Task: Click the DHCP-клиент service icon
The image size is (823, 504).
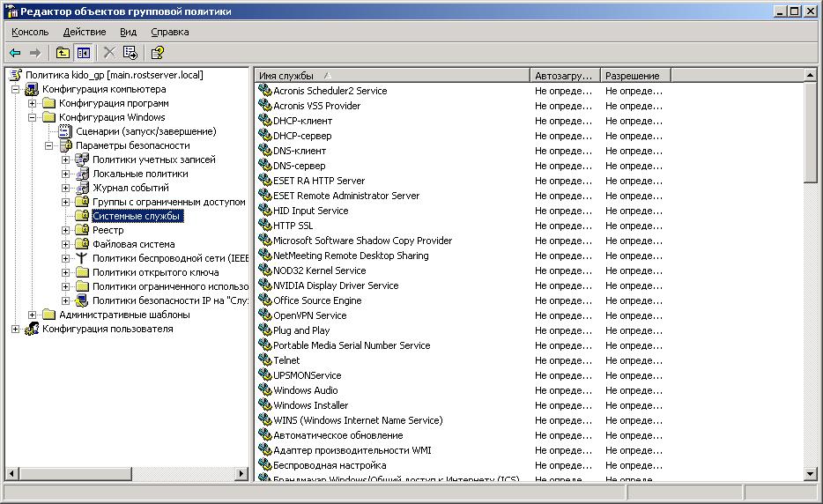Action: click(x=265, y=120)
